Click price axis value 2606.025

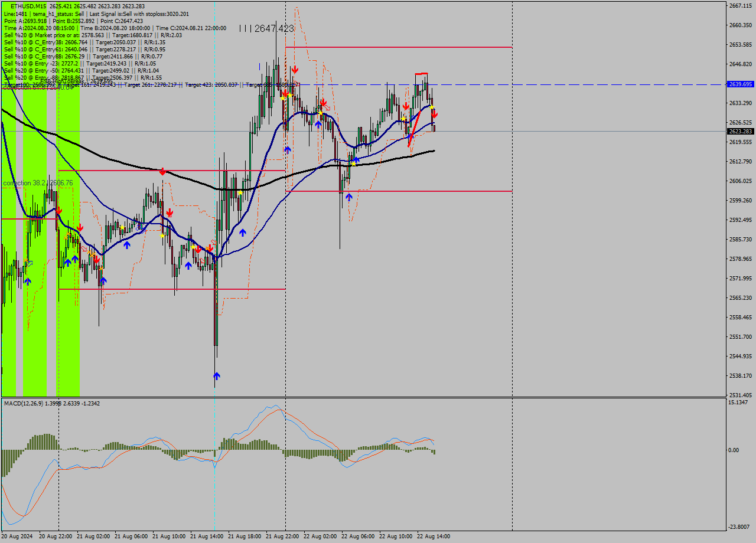740,181
